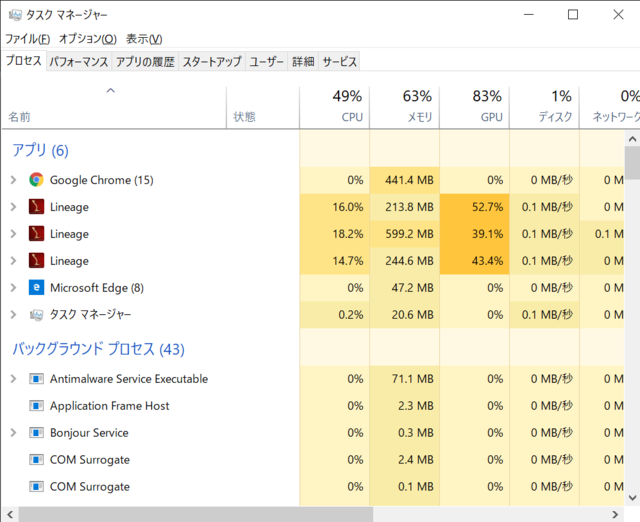The width and height of the screenshot is (640, 522).
Task: Click the horizontal scrollbar left arrow
Action: (10, 514)
